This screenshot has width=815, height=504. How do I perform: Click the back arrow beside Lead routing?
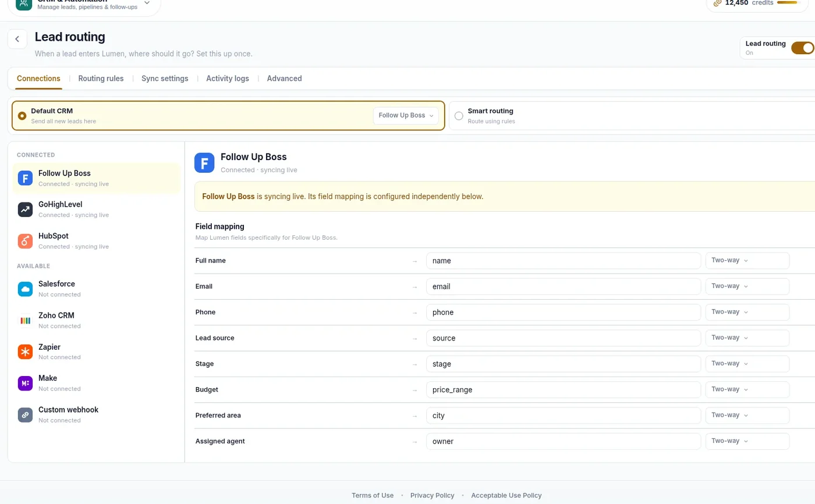coord(17,39)
